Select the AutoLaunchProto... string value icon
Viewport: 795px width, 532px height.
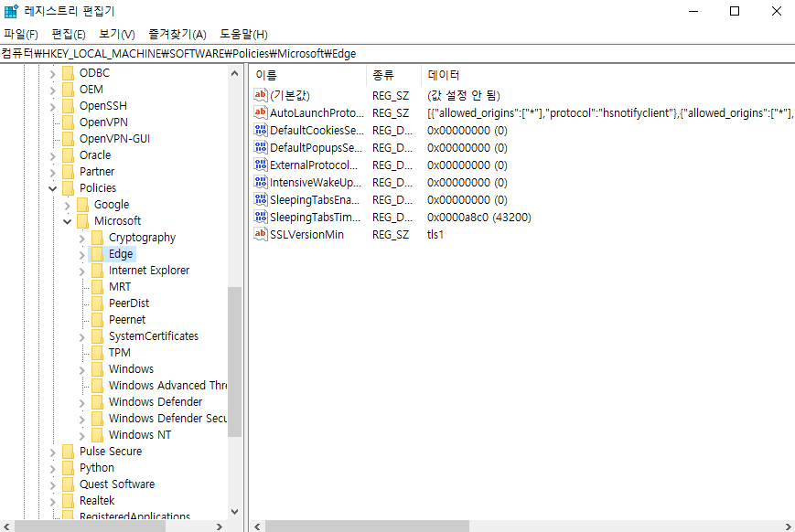[x=261, y=112]
